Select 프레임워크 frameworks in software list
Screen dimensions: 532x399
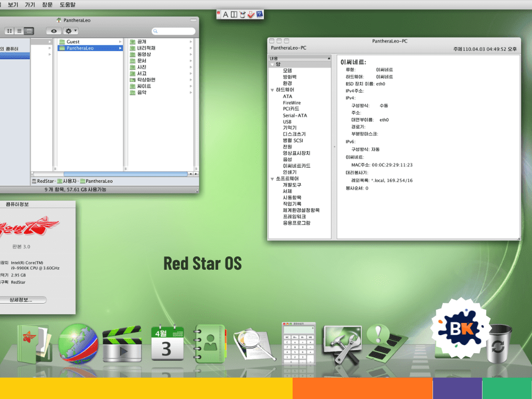[x=294, y=217]
